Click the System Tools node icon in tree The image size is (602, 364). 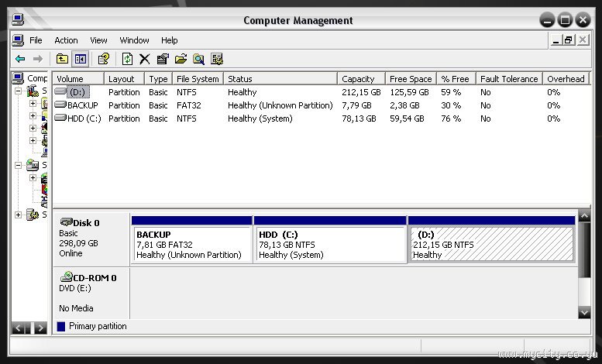point(33,91)
